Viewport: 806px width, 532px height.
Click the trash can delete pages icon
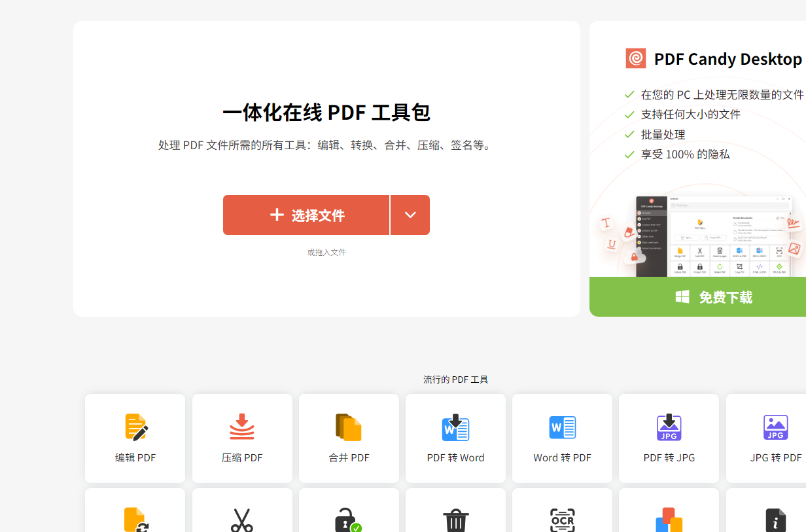tap(455, 521)
